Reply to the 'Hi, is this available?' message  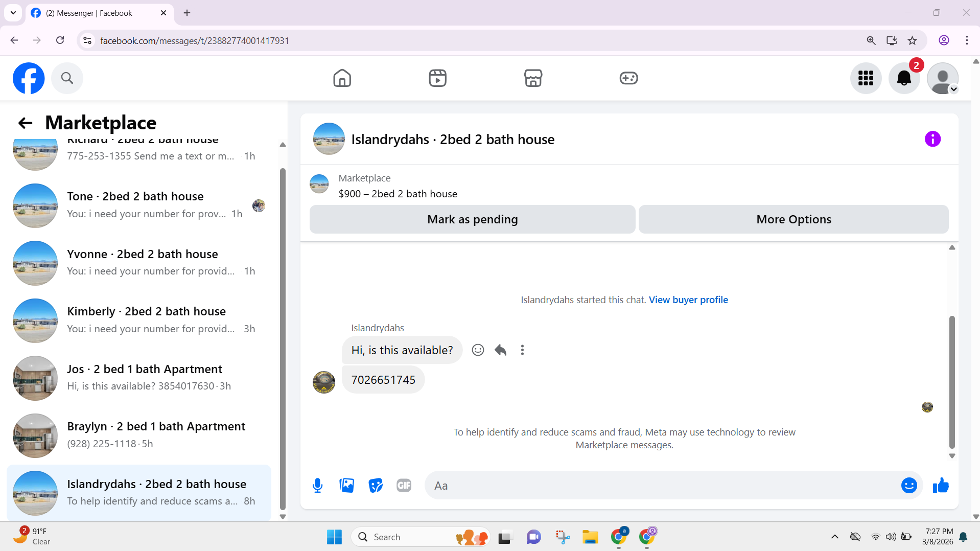point(500,350)
